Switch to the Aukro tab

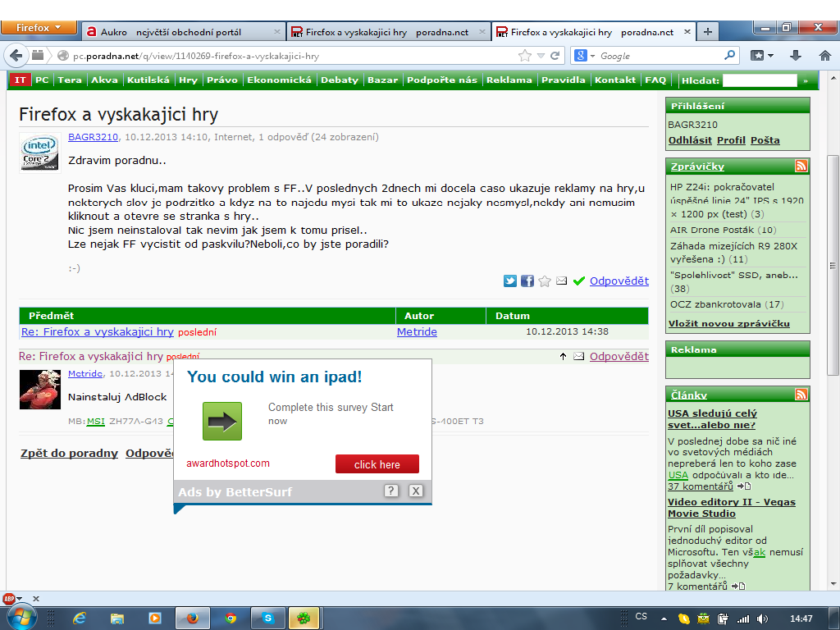pos(184,32)
